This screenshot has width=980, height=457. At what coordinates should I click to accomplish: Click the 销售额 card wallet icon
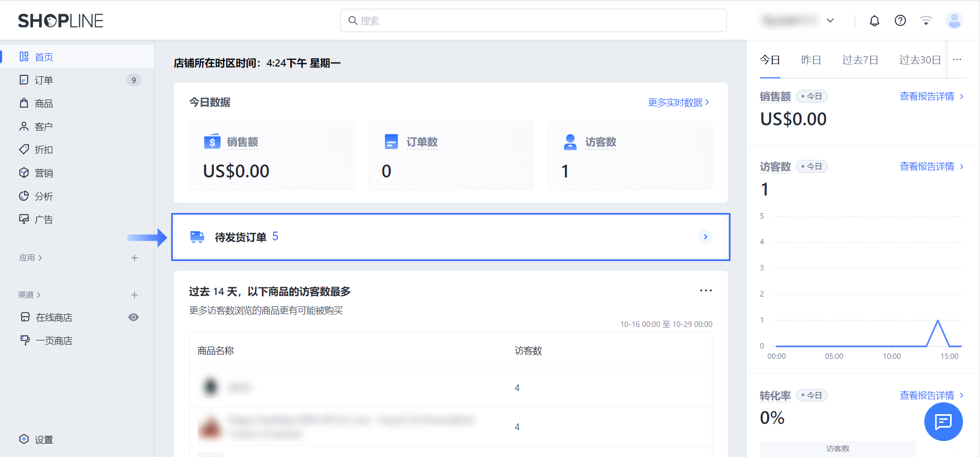(x=212, y=141)
